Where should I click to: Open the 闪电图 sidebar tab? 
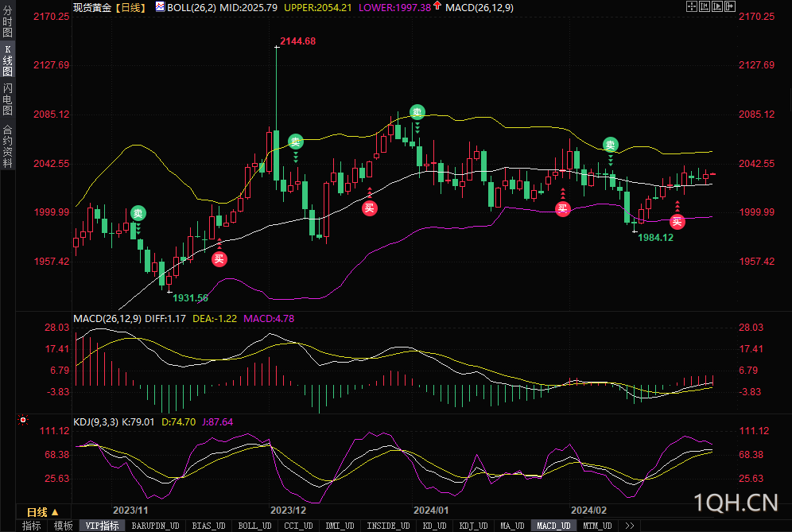[8, 99]
